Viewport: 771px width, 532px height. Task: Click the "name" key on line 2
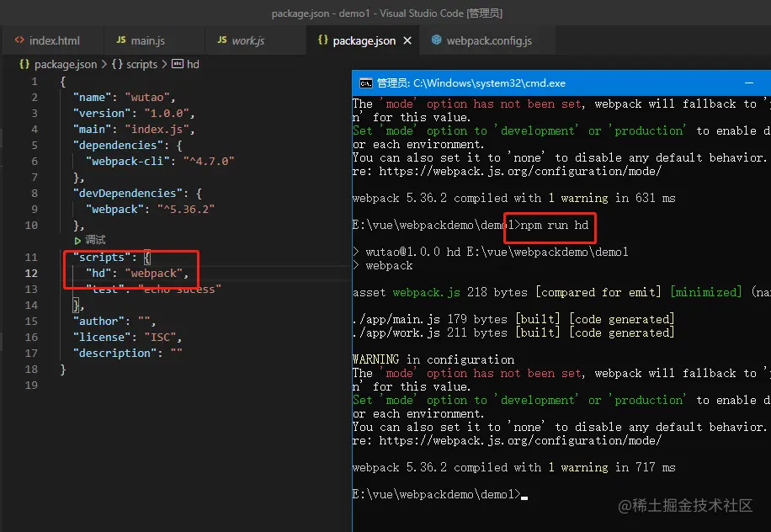(92, 98)
